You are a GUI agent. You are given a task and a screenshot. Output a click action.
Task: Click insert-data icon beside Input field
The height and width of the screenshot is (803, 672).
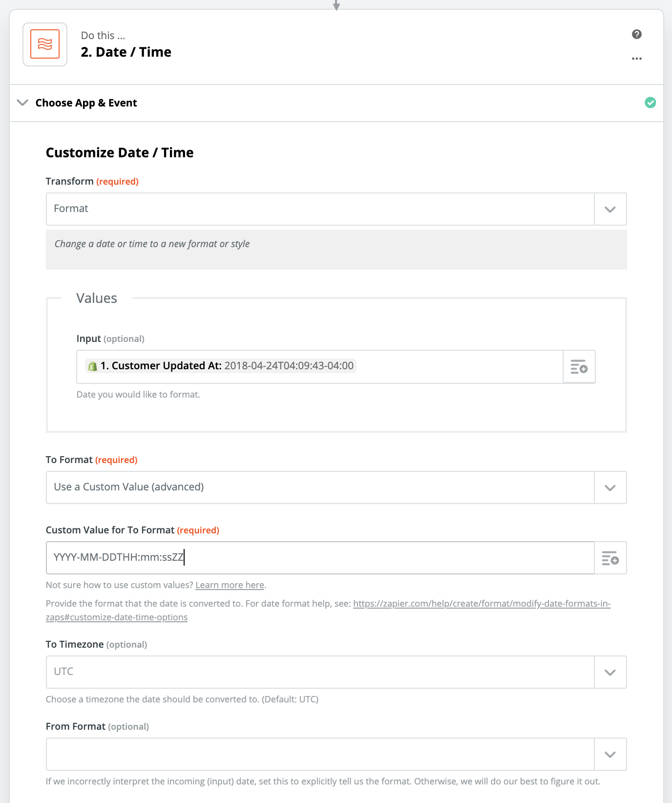[x=579, y=367]
